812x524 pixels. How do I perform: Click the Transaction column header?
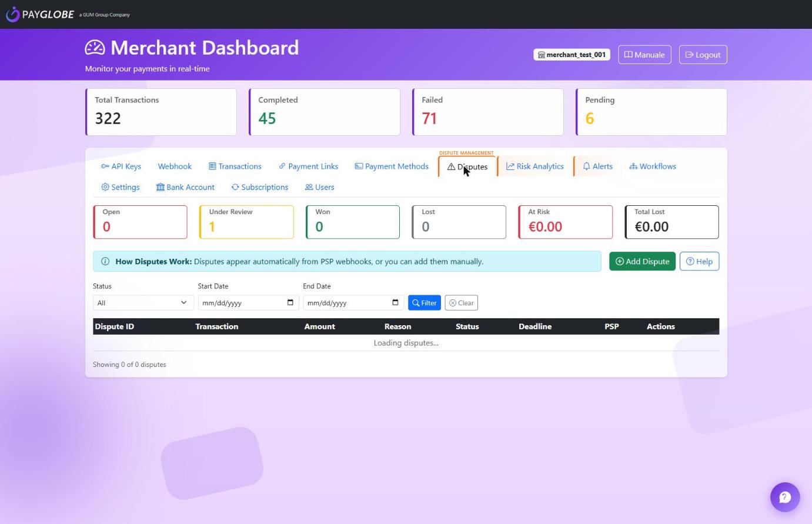pyautogui.click(x=217, y=326)
